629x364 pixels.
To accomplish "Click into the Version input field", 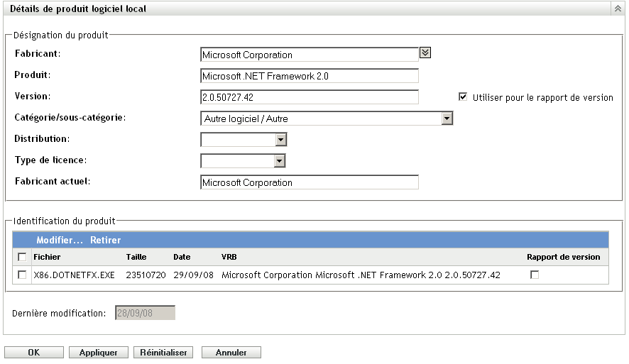I will pyautogui.click(x=310, y=97).
